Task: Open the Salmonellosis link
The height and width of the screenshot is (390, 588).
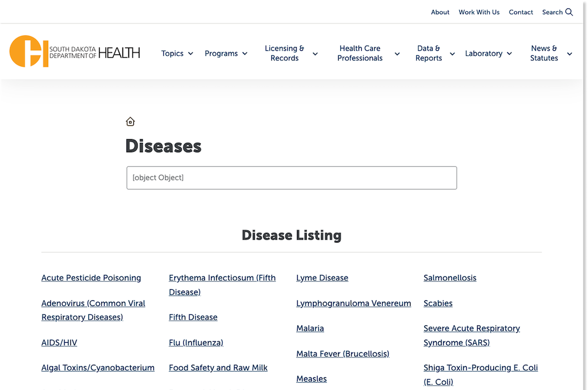Action: coord(450,278)
